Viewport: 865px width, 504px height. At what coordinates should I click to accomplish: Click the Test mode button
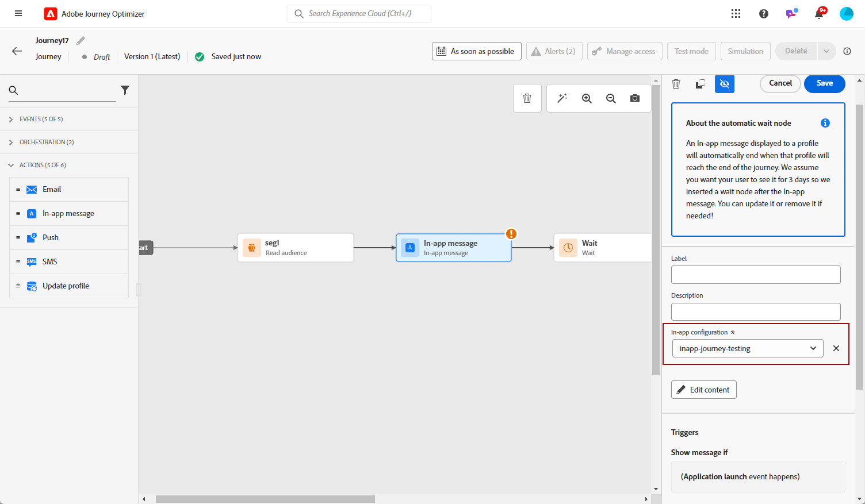[x=691, y=51]
